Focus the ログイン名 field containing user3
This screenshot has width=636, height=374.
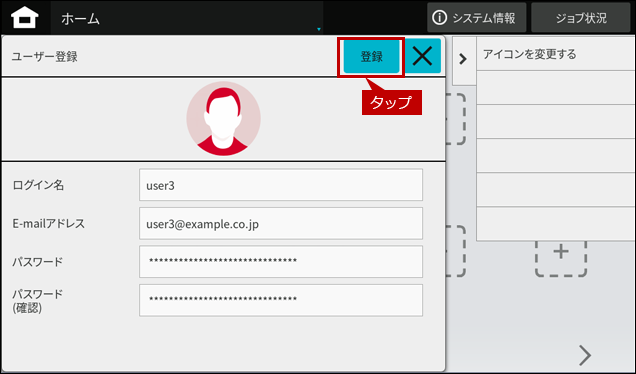[x=281, y=185]
